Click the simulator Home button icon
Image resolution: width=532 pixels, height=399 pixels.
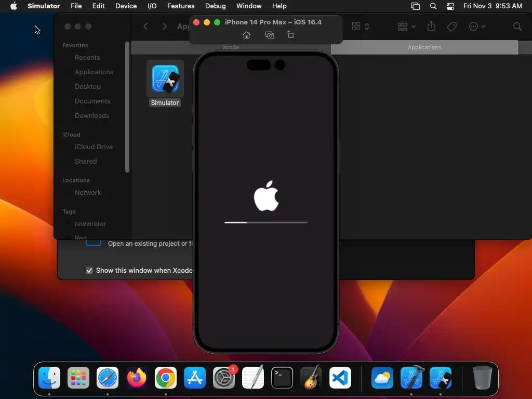[x=247, y=35]
